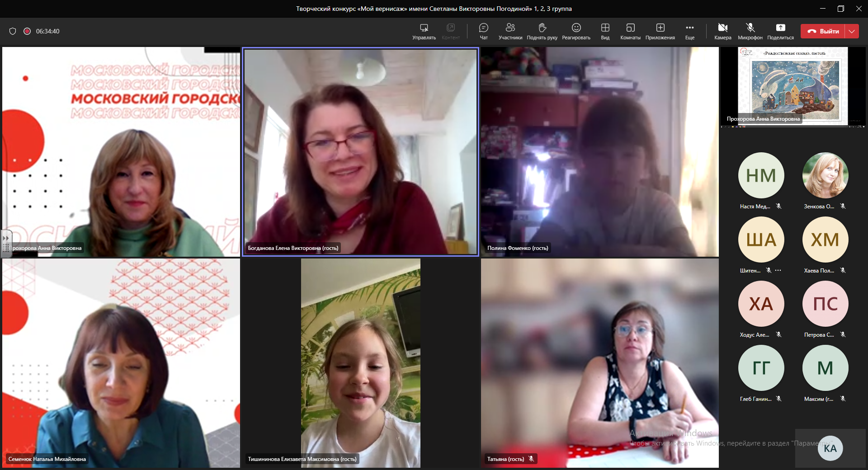Screen dimensions: 868x470
Task: Open options dots next to Шитен participant
Action: coord(778,270)
